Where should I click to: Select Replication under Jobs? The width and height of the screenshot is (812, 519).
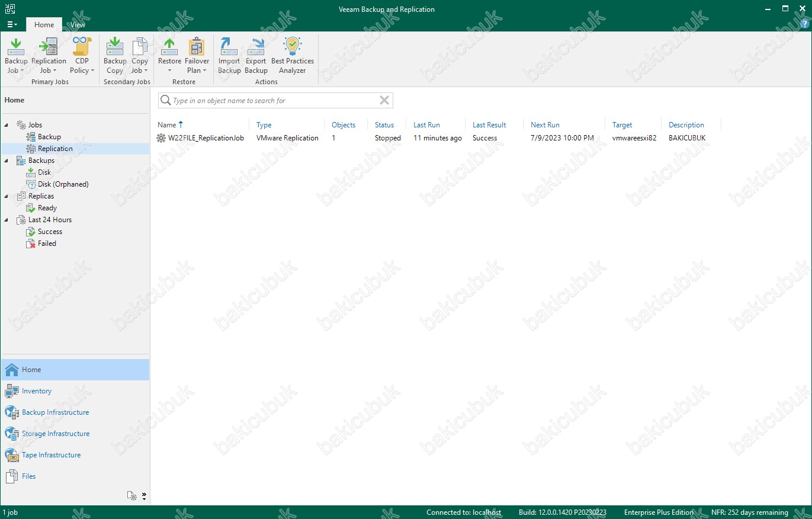[55, 149]
